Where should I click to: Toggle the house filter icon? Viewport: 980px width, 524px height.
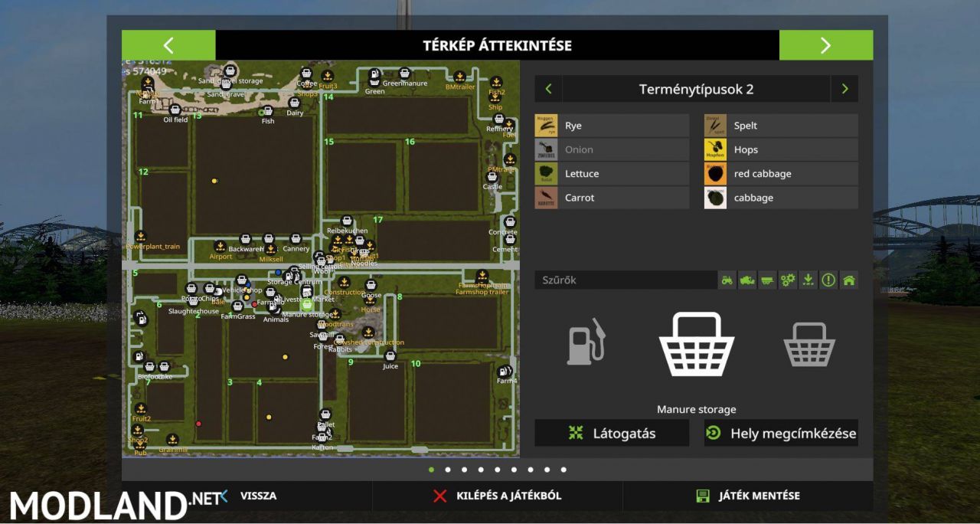point(848,280)
